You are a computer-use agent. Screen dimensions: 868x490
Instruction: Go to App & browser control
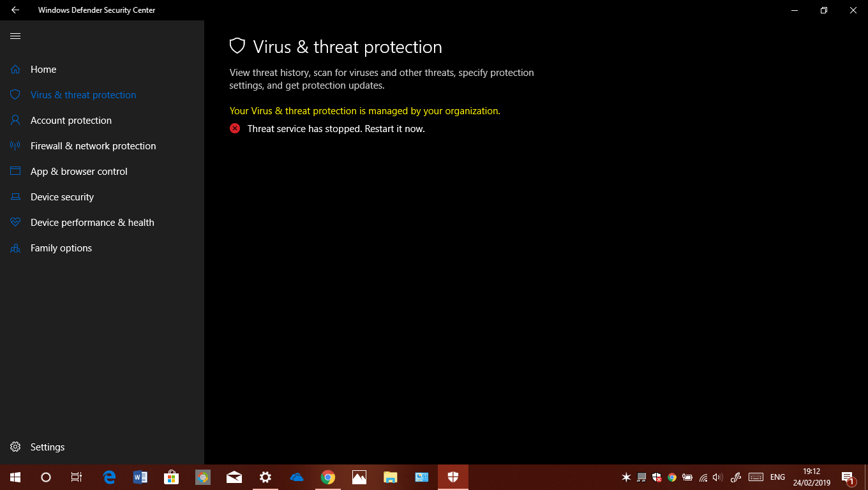coord(102,171)
